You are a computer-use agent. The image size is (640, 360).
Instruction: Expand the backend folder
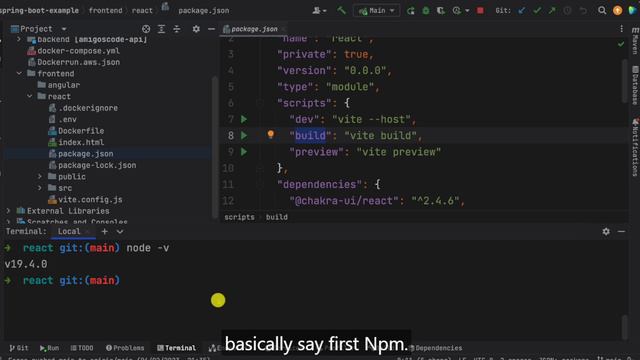click(x=19, y=40)
